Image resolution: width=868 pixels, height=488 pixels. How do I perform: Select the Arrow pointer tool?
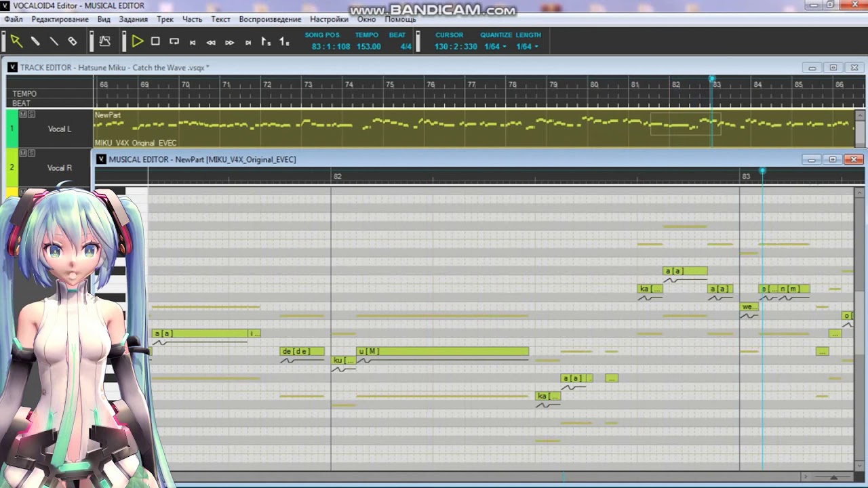click(x=16, y=41)
